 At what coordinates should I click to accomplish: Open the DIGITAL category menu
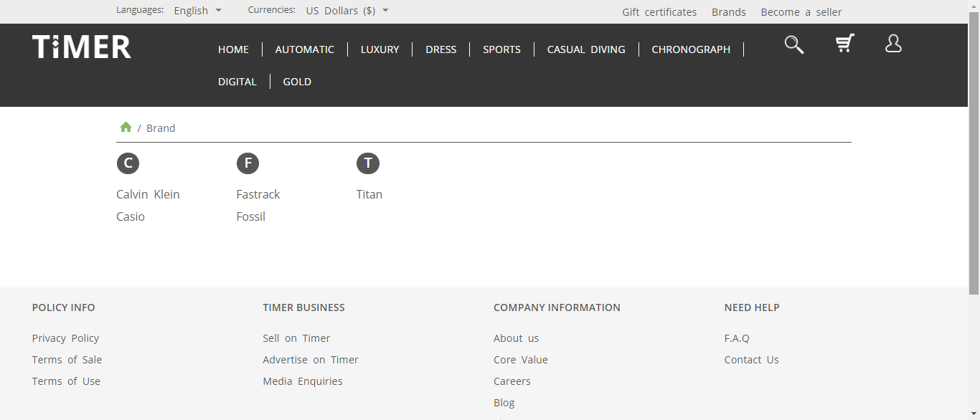pyautogui.click(x=237, y=82)
